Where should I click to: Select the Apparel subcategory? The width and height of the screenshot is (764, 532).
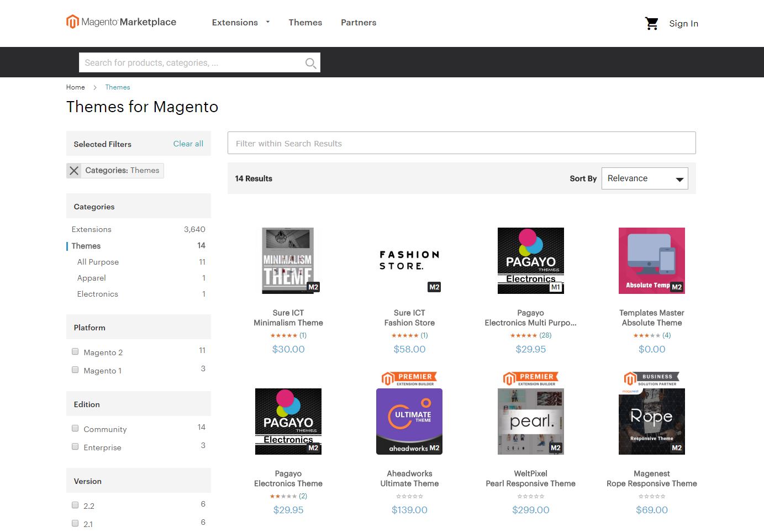pos(92,278)
